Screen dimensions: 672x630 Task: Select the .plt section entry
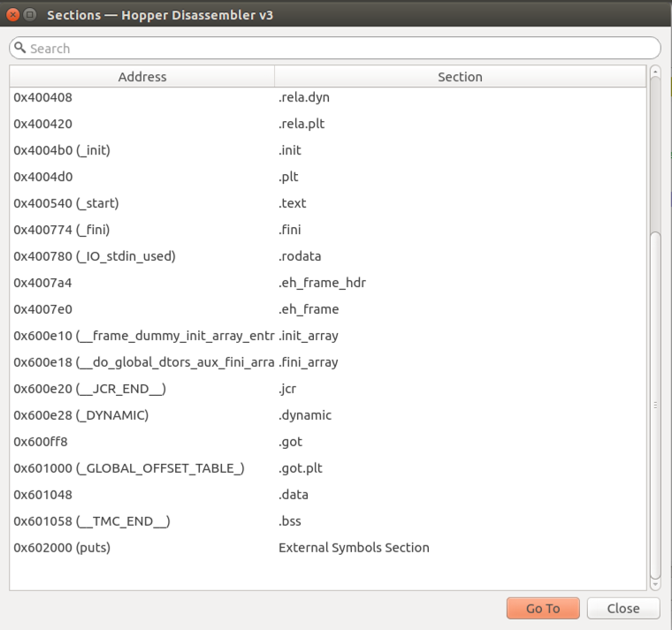click(x=288, y=177)
